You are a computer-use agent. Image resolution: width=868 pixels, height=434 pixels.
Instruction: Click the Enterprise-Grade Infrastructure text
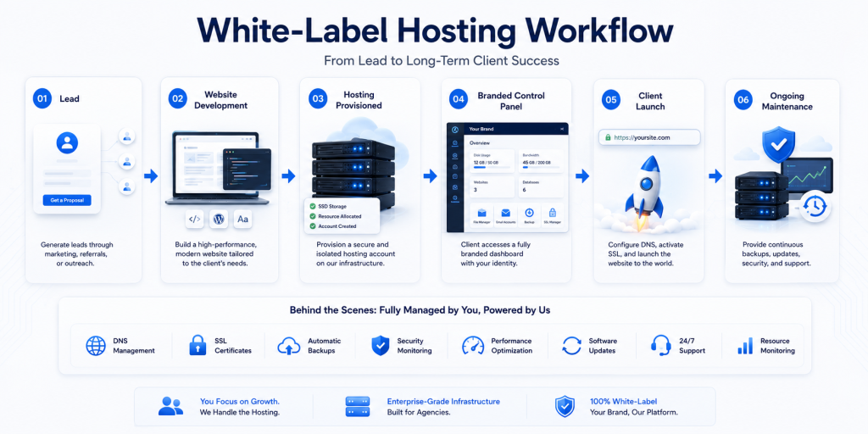pos(443,401)
